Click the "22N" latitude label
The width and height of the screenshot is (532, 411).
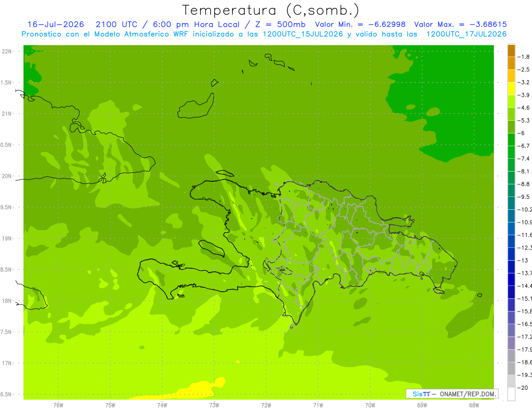tap(8, 51)
